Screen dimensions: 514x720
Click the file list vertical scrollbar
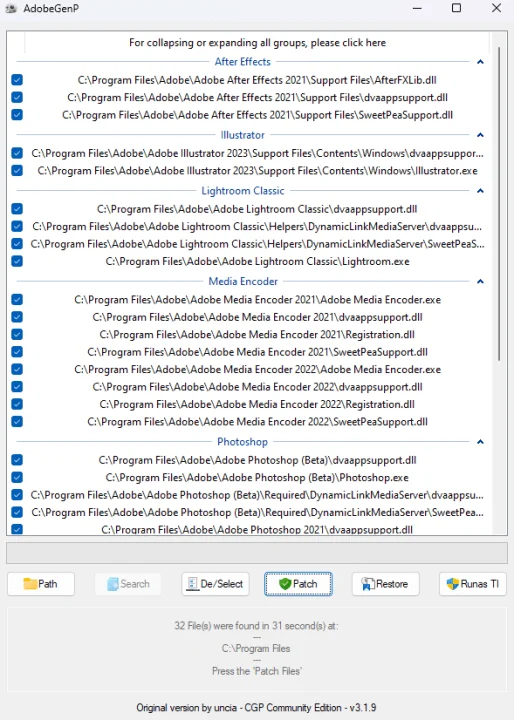tap(499, 203)
